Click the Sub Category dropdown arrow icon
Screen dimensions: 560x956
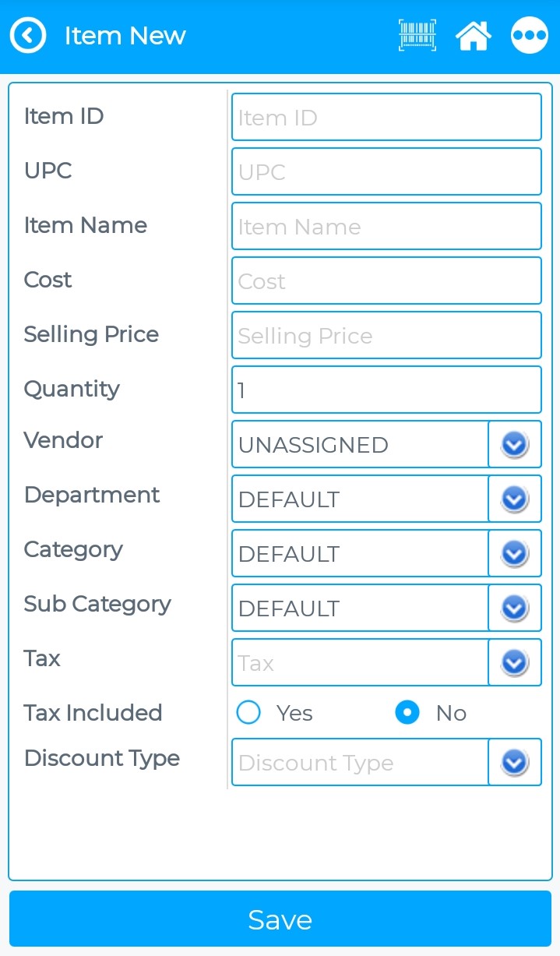coord(515,609)
